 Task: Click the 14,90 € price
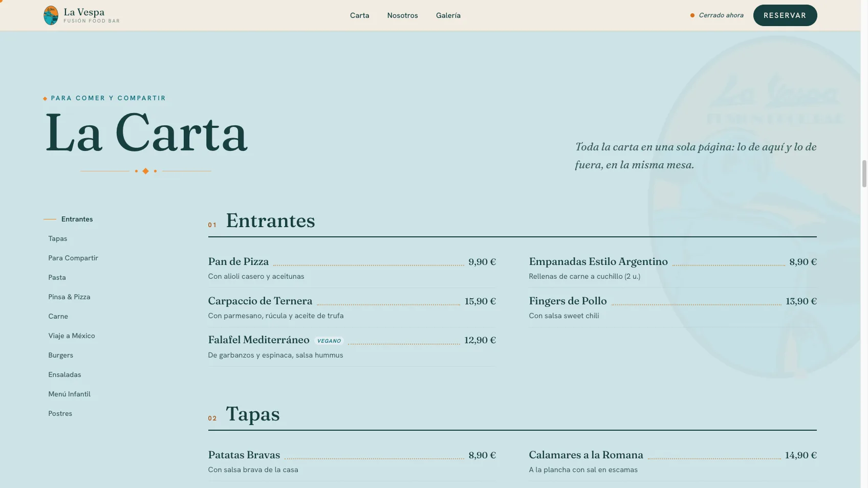[x=801, y=455]
